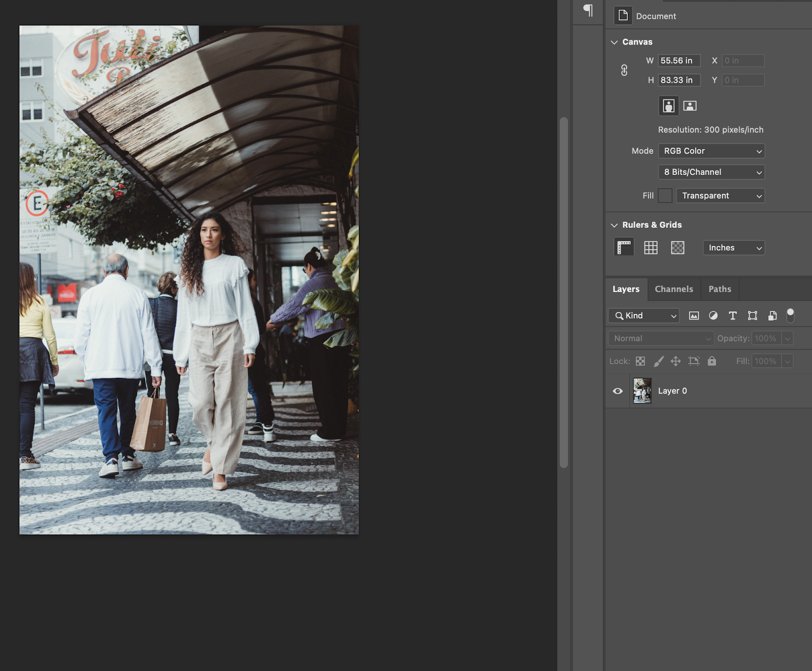Open the Kind layer filter dropdown

[644, 315]
